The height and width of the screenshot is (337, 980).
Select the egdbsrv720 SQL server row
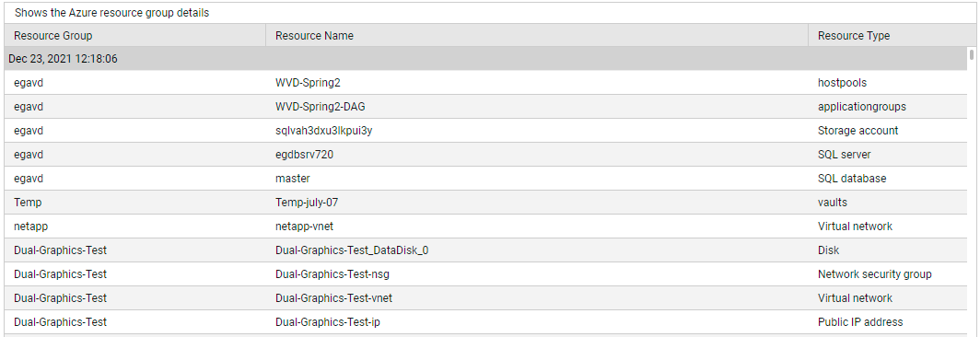click(485, 155)
